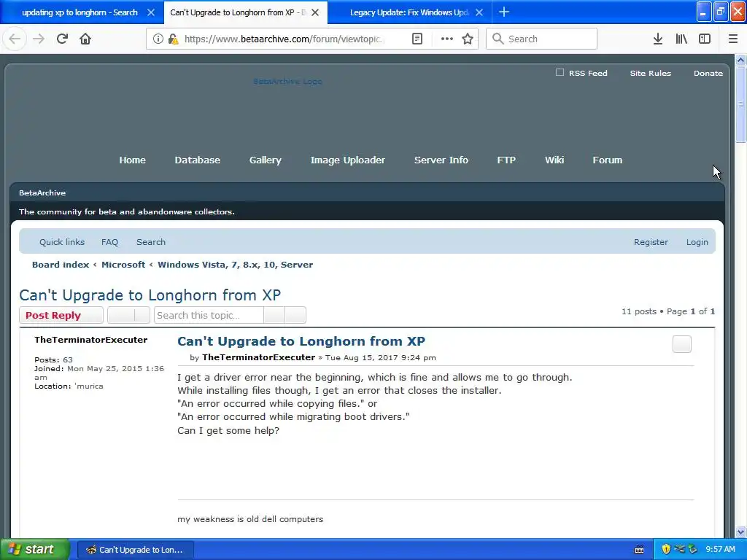Open page actions three-dot menu
The width and height of the screenshot is (747, 560).
[x=447, y=39]
